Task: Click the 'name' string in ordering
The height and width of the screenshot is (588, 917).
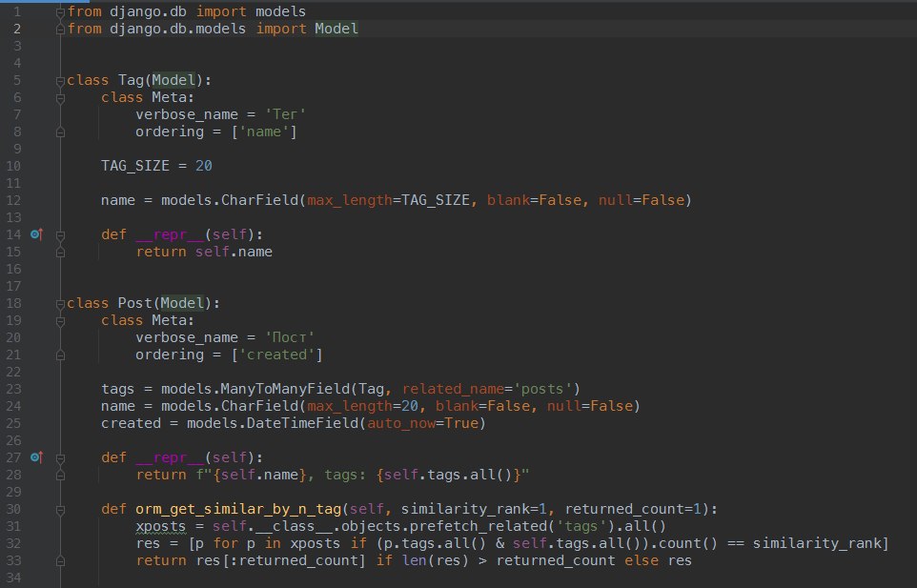Action: pyautogui.click(x=264, y=132)
